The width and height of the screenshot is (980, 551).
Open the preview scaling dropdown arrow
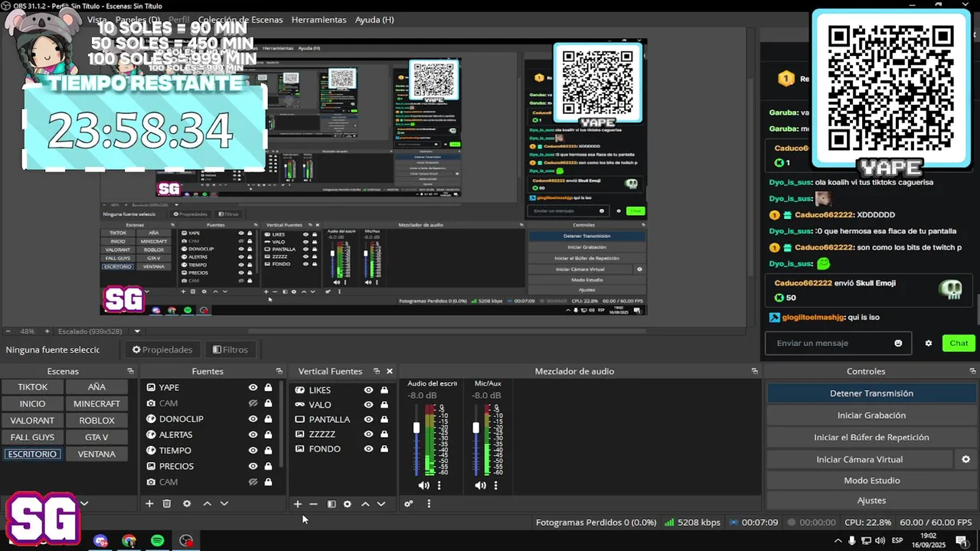click(137, 331)
